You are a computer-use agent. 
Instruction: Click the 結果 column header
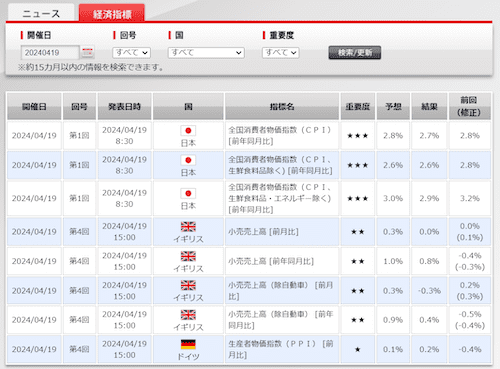click(429, 107)
